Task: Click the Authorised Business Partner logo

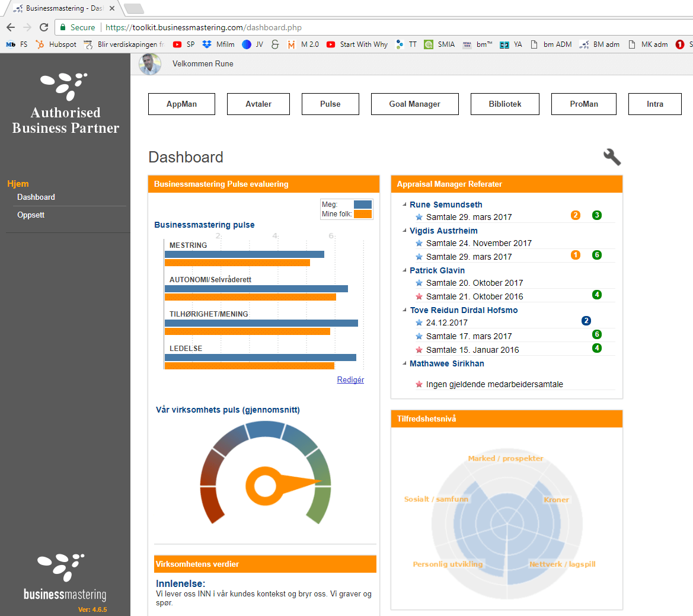Action: 65,104
